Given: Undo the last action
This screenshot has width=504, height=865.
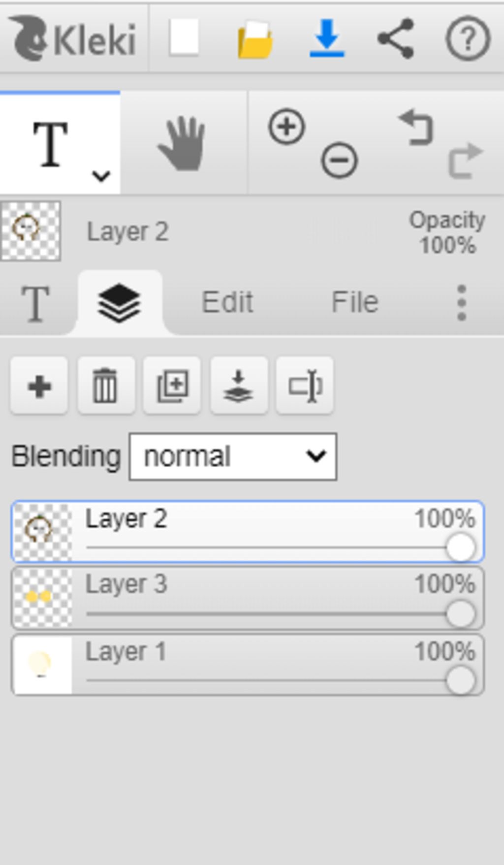Looking at the screenshot, I should point(416,128).
